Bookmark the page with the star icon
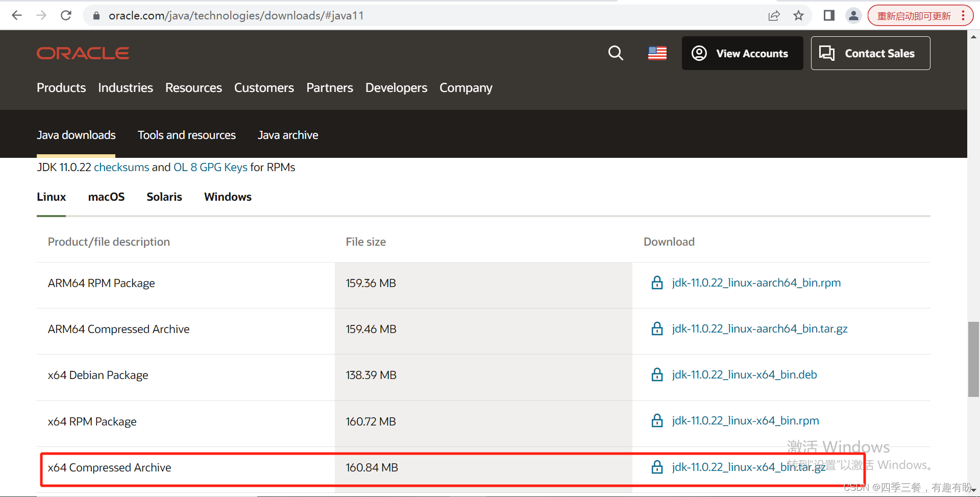980x497 pixels. (798, 16)
